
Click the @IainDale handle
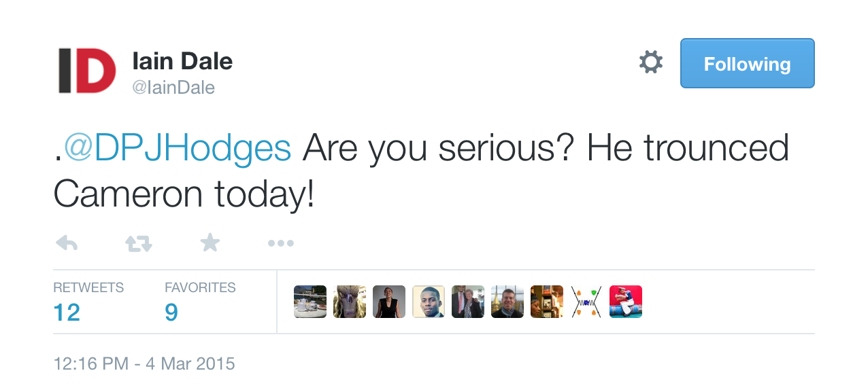tap(173, 88)
